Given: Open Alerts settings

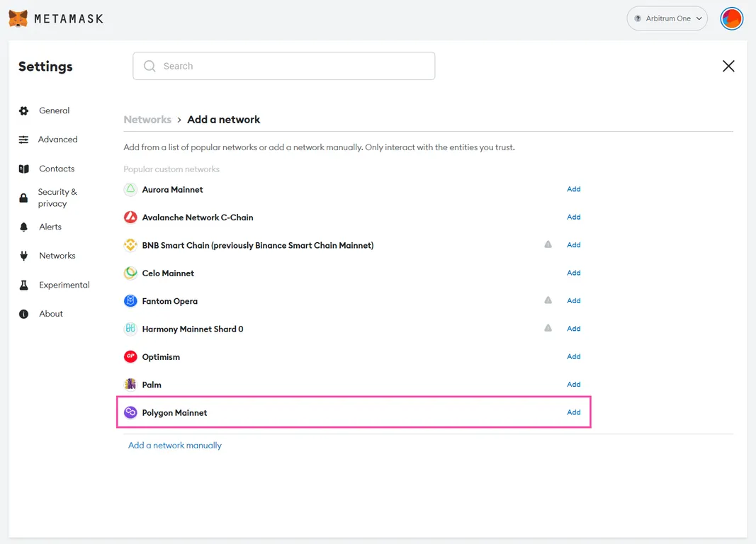Looking at the screenshot, I should coord(50,227).
